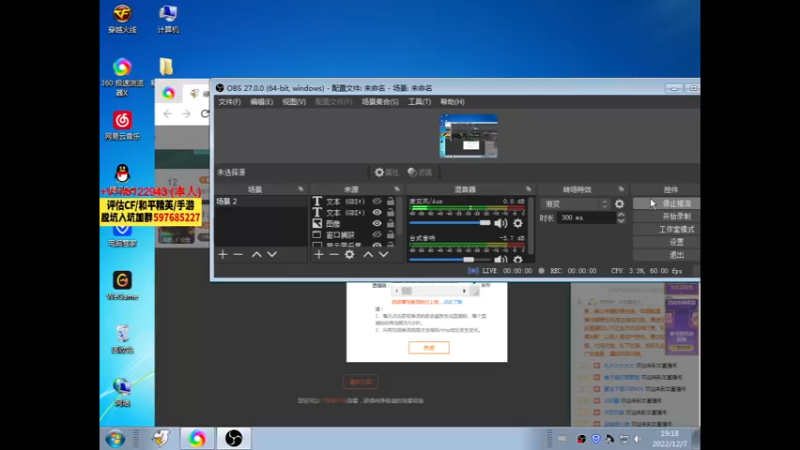Select the WeGame desktop icon

pyautogui.click(x=122, y=286)
